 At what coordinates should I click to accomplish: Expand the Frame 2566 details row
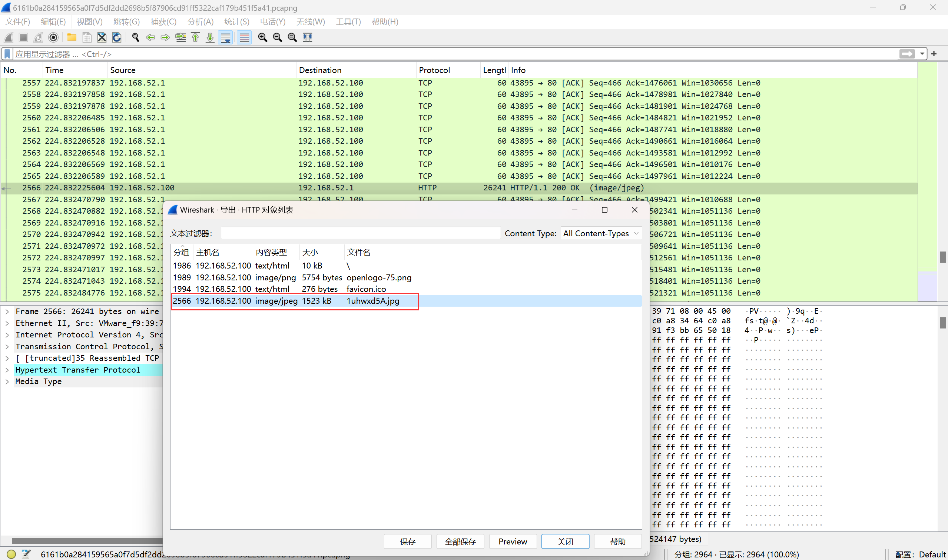pyautogui.click(x=7, y=311)
